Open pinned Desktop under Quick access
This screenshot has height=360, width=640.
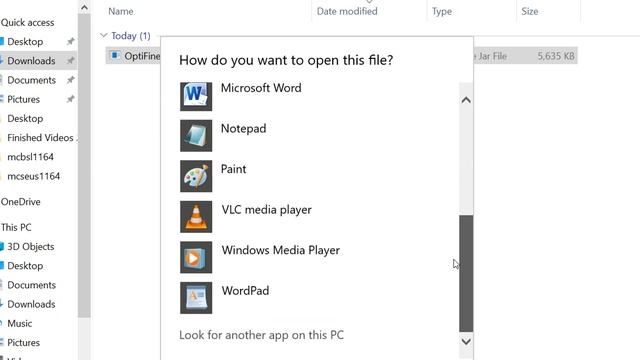(25, 42)
